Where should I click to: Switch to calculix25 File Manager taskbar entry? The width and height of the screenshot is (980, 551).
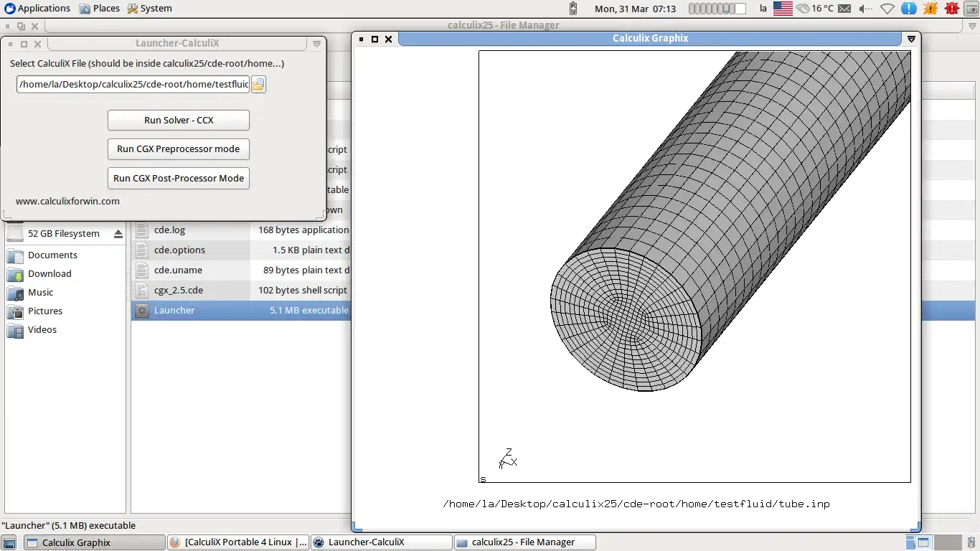coord(523,542)
